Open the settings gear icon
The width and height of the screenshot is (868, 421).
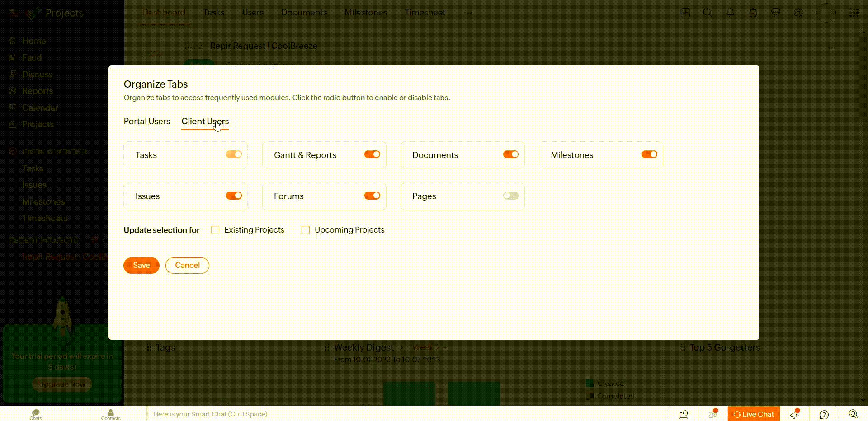pyautogui.click(x=798, y=13)
